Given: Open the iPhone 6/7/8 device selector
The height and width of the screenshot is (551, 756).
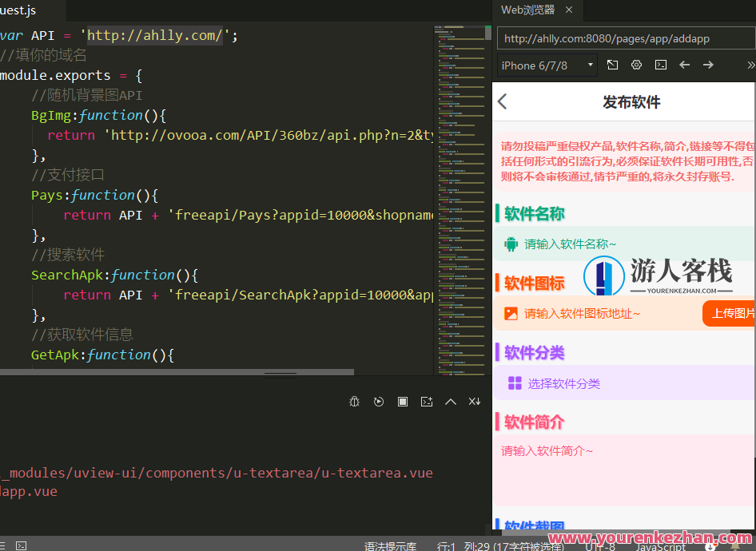Looking at the screenshot, I should 547,65.
